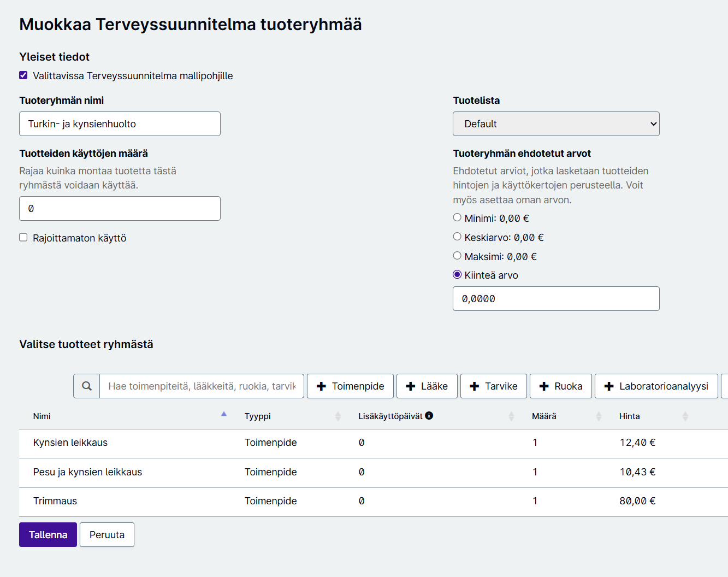Select the Minimi radio option

coord(457,217)
